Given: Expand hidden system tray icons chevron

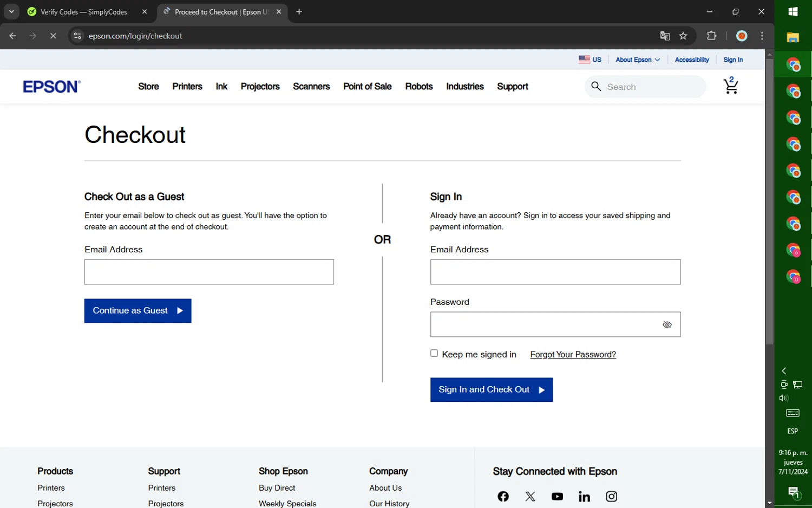Looking at the screenshot, I should click(784, 371).
